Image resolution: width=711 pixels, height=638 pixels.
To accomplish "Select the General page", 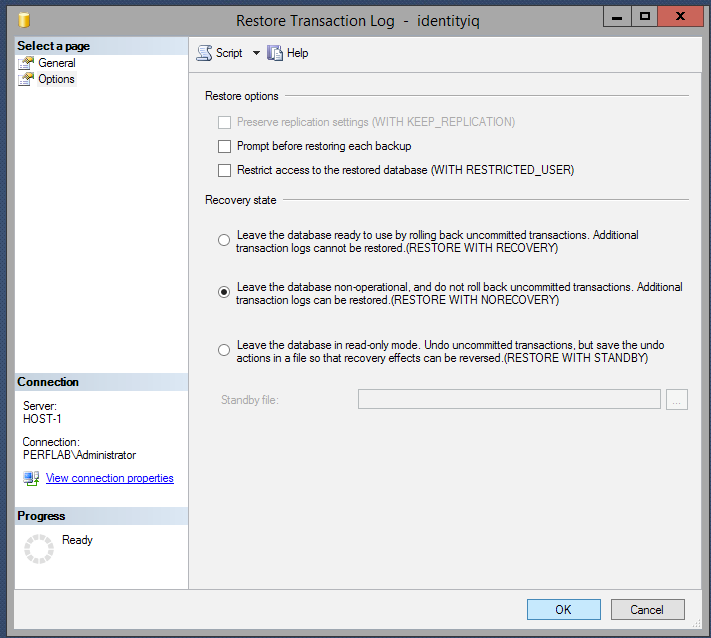I will click(56, 63).
